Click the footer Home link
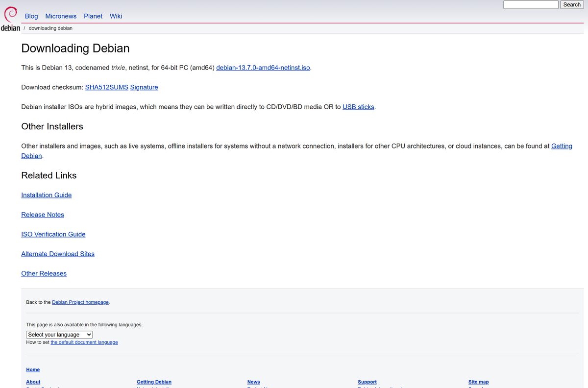Screen dimensions: 588x388 [x=33, y=370]
